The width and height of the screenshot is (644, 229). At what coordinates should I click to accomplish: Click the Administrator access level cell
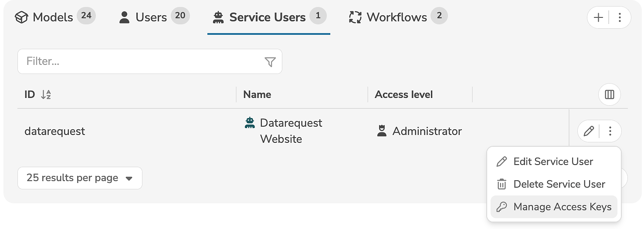[x=427, y=131]
